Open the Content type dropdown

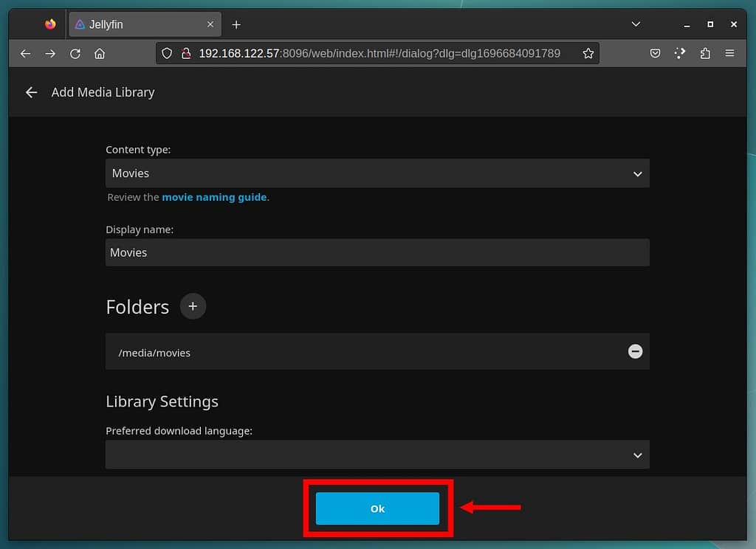tap(377, 173)
